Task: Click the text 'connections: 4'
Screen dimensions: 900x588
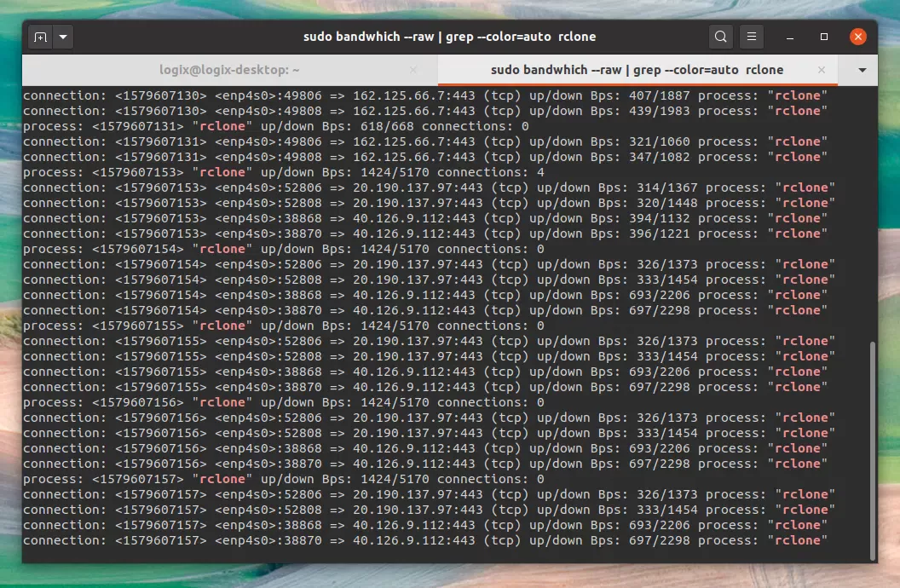Action: pos(491,173)
